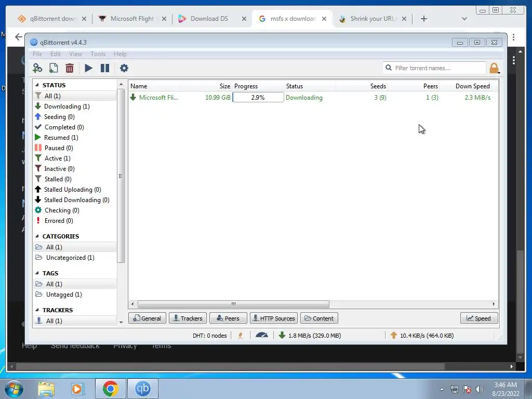Screen dimensions: 532x399
Task: Click the orange lock UI icon
Action: [x=494, y=68]
